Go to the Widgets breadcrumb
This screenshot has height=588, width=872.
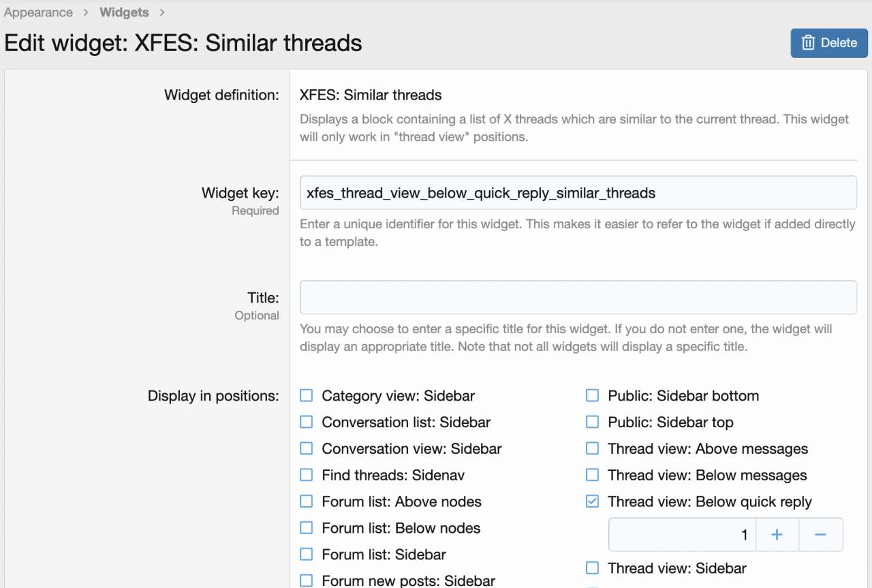[x=124, y=12]
